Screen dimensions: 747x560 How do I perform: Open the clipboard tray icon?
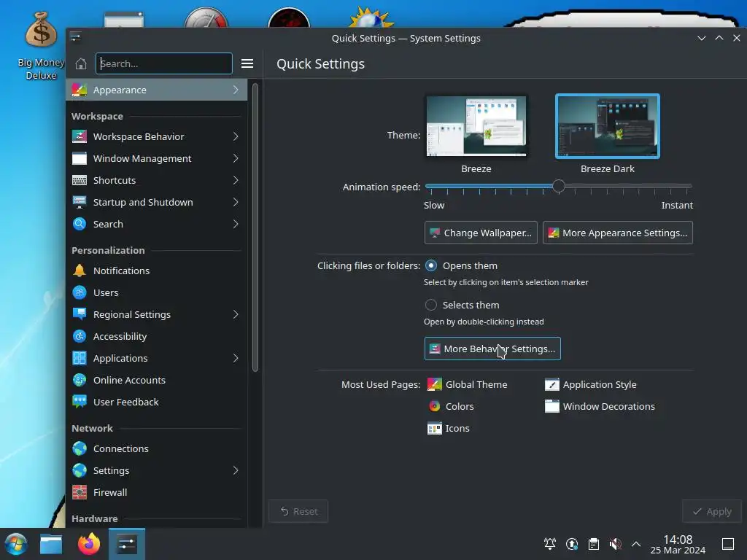(594, 544)
